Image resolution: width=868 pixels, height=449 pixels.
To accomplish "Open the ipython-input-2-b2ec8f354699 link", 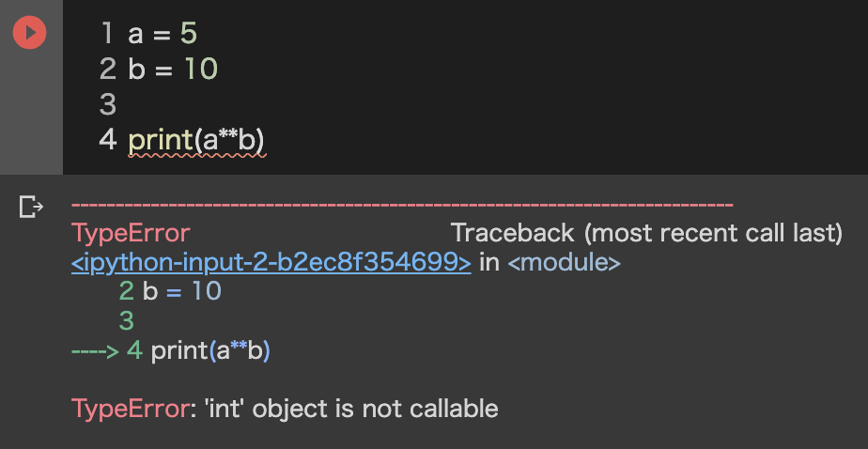I will [271, 262].
